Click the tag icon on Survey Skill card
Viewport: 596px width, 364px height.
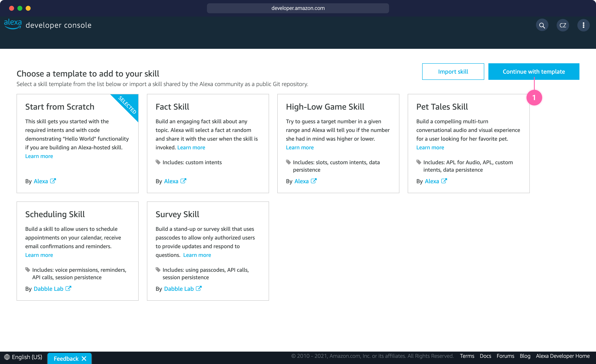[158, 270]
